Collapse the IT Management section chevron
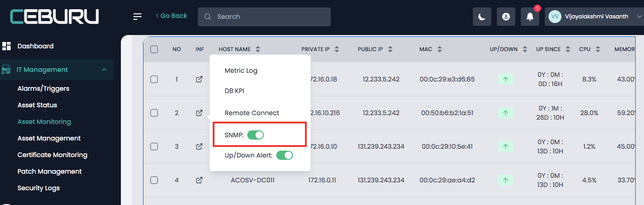This screenshot has width=644, height=205. tap(104, 70)
